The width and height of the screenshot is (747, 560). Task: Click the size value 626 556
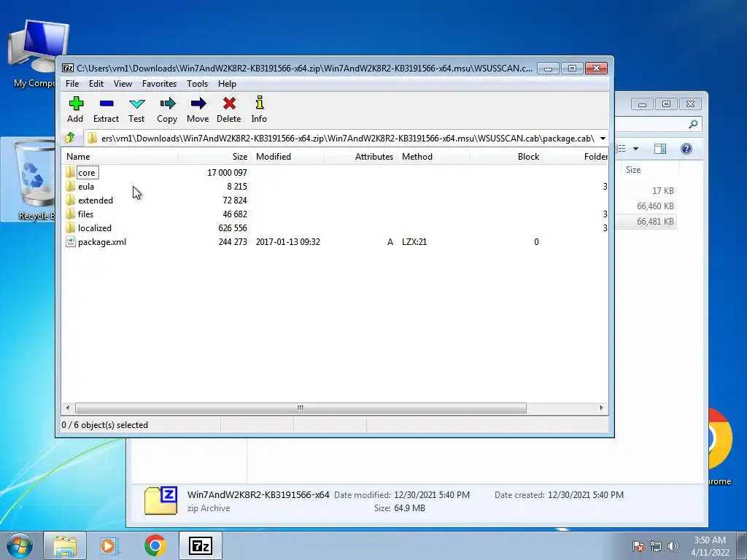click(233, 228)
